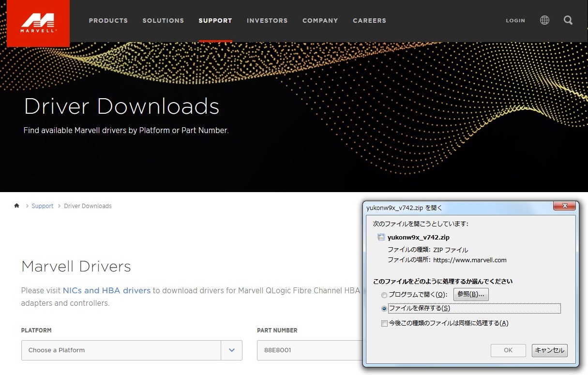Viewport: 588px width, 375px height.
Task: Open NICs and HBA drivers link
Action: click(106, 290)
